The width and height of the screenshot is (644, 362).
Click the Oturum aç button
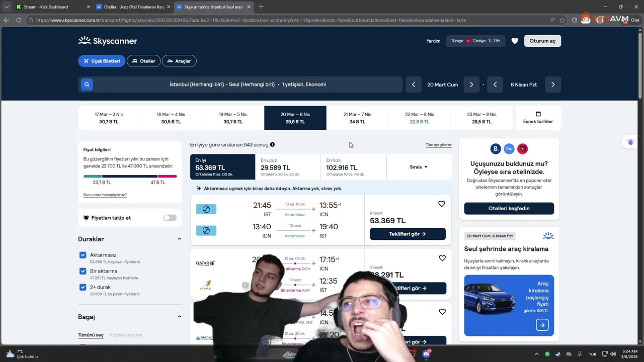pos(542,41)
